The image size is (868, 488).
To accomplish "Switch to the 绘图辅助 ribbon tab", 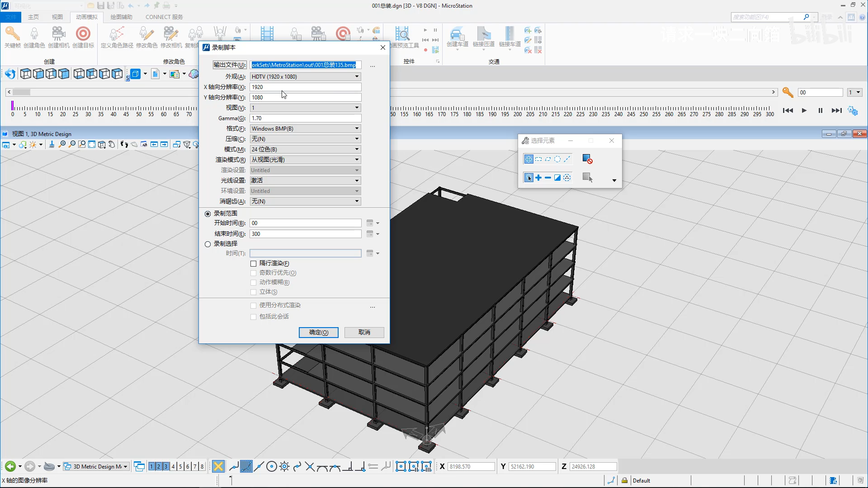I will coord(121,17).
